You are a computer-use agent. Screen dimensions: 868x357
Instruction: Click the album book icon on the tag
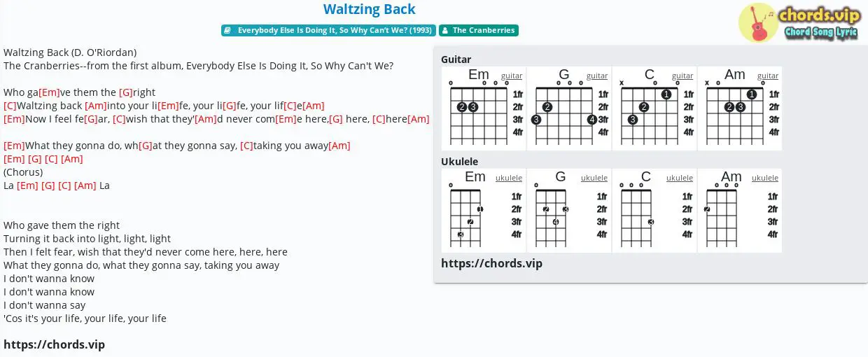(x=228, y=30)
